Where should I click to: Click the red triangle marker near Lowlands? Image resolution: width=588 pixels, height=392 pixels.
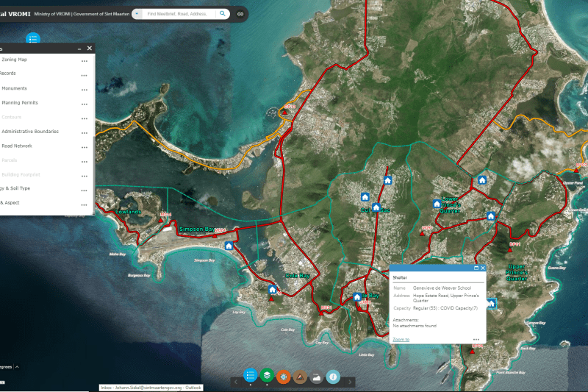[x=161, y=220]
